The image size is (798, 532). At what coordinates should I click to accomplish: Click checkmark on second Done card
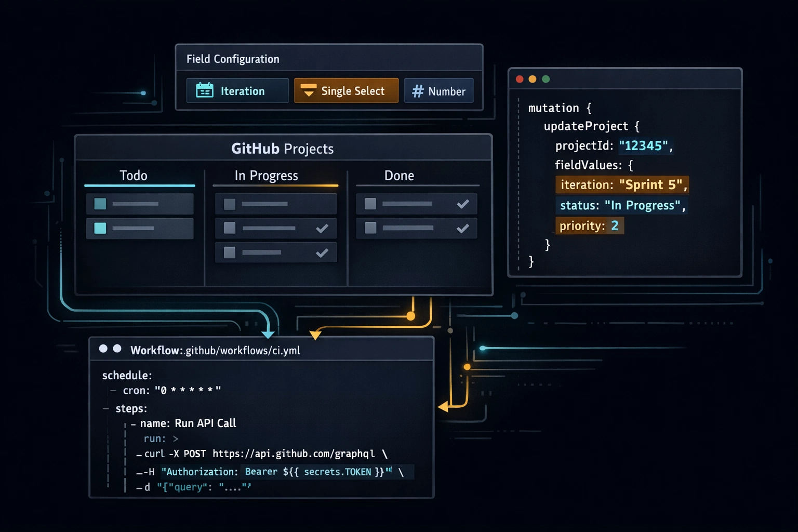[x=463, y=228]
